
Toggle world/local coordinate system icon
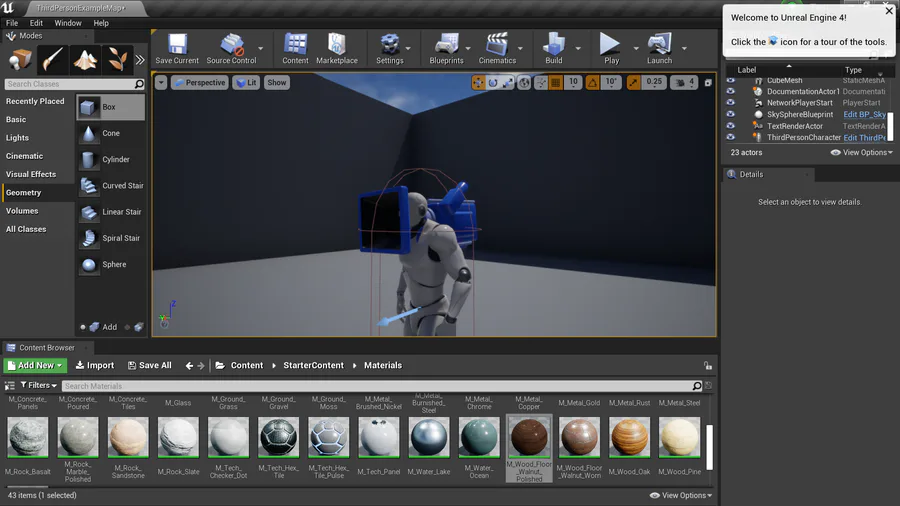point(524,83)
